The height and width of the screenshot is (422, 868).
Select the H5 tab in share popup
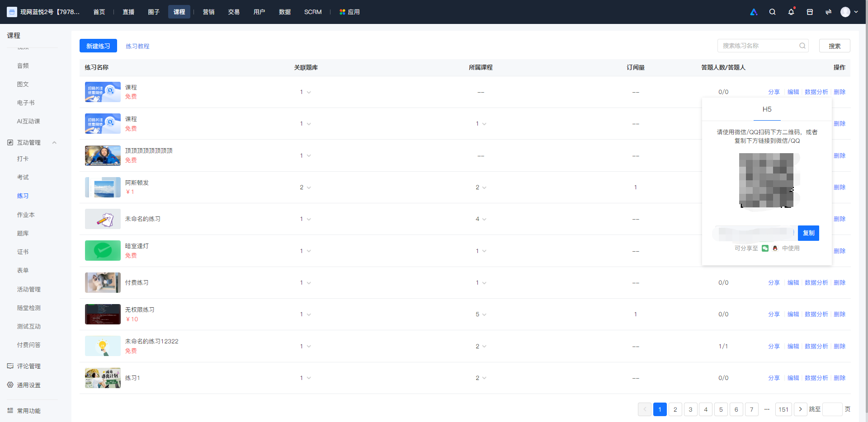click(x=767, y=109)
